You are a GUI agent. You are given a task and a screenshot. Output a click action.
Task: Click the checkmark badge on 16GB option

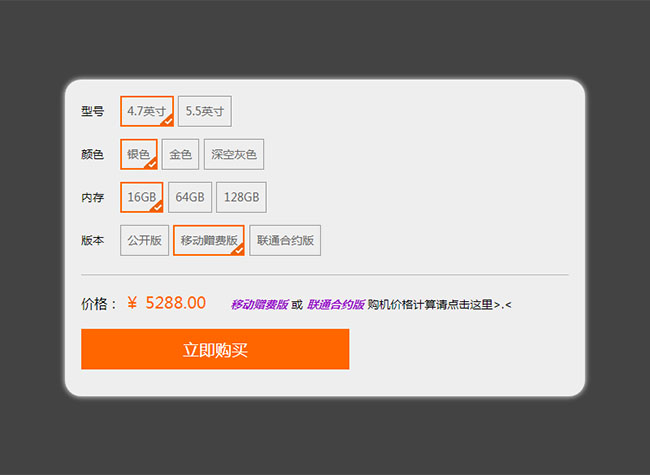pyautogui.click(x=157, y=207)
